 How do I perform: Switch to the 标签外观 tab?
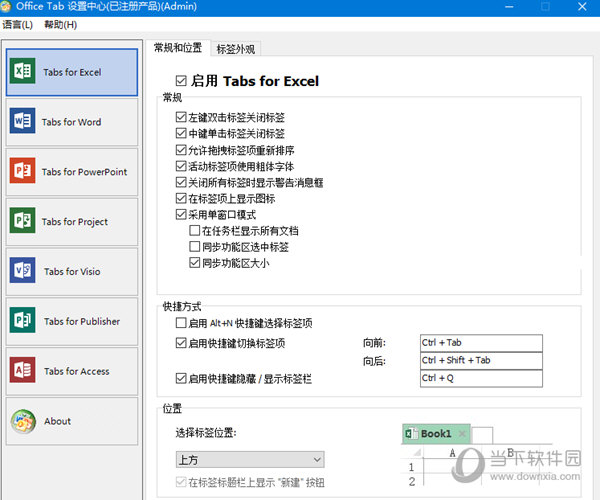point(237,48)
